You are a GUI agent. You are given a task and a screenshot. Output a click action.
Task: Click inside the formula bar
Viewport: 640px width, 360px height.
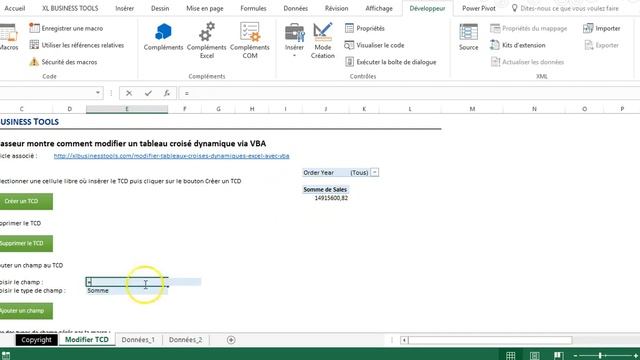[x=408, y=93]
